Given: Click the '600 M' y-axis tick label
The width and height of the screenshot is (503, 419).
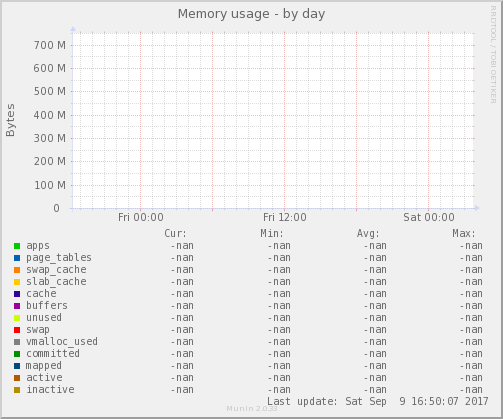Looking at the screenshot, I should point(50,68).
